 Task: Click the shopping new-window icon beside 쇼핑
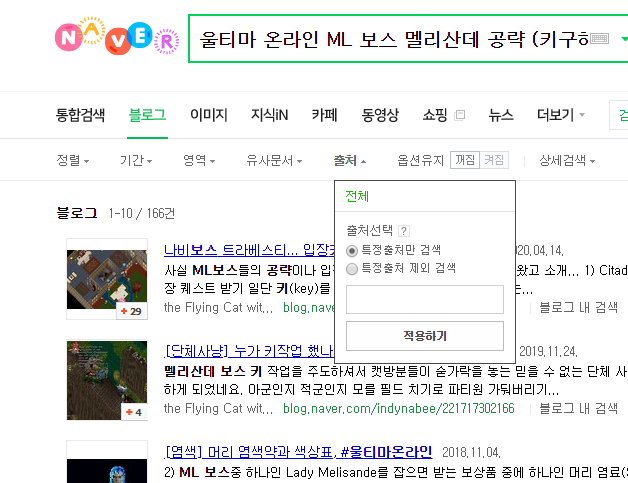pyautogui.click(x=460, y=115)
